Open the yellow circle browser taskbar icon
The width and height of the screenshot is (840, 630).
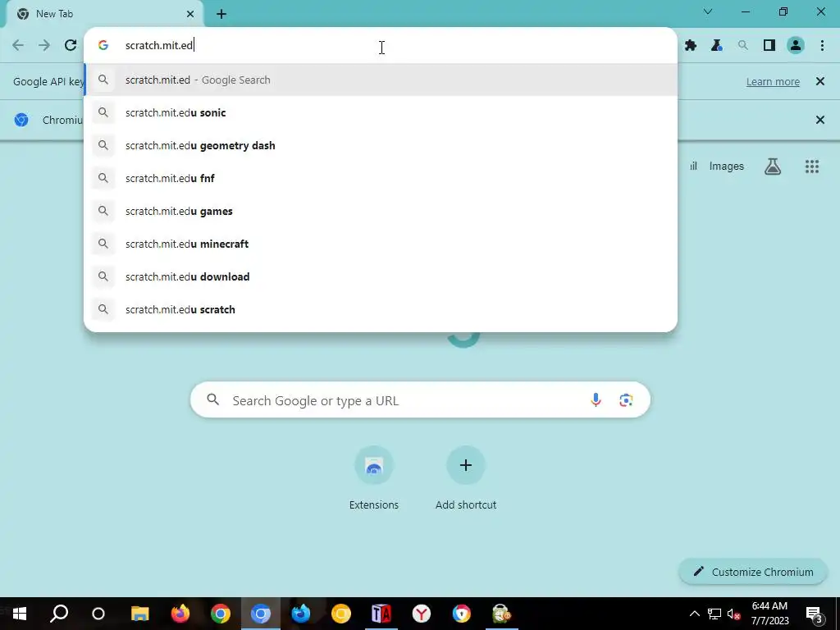[340, 614]
